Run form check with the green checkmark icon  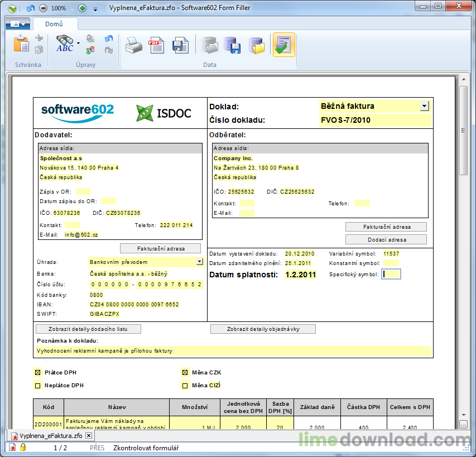pos(283,46)
